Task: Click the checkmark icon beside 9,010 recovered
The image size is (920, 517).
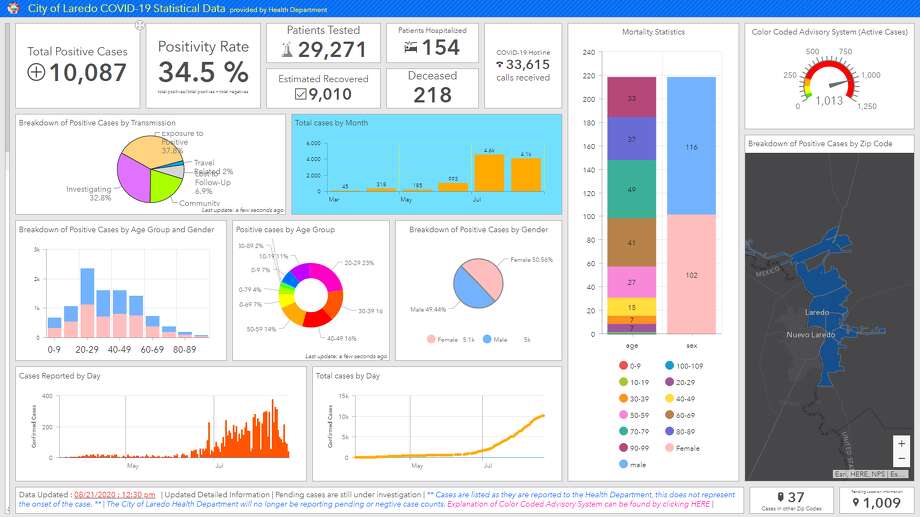Action: point(301,95)
